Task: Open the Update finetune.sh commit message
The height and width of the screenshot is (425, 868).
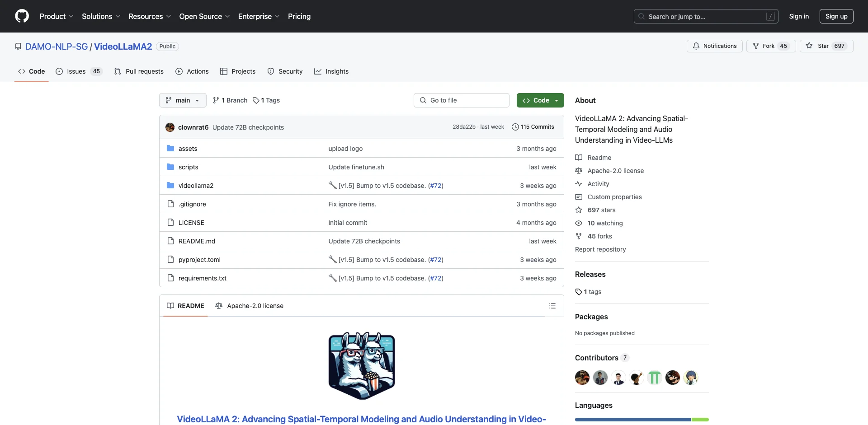Action: [x=356, y=167]
